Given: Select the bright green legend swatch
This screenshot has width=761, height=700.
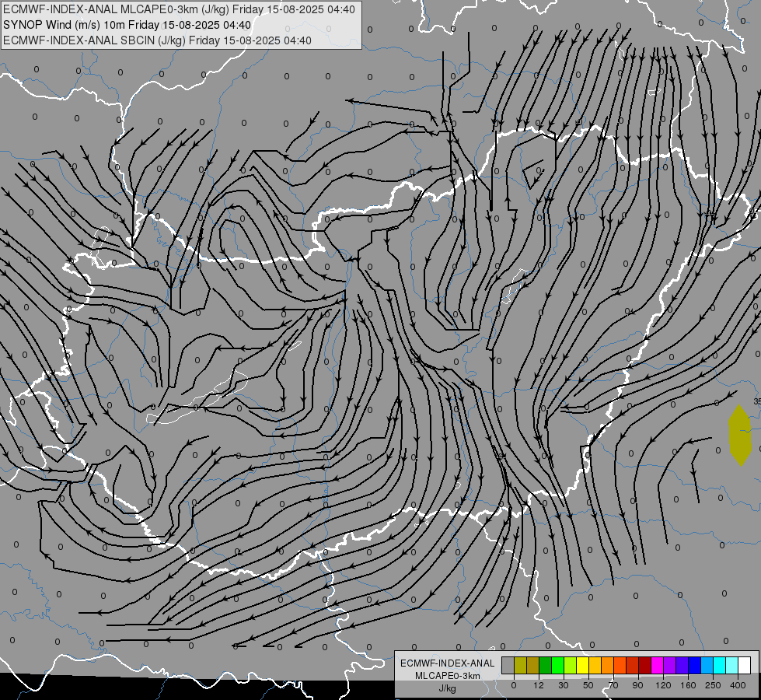Looking at the screenshot, I should click(557, 665).
